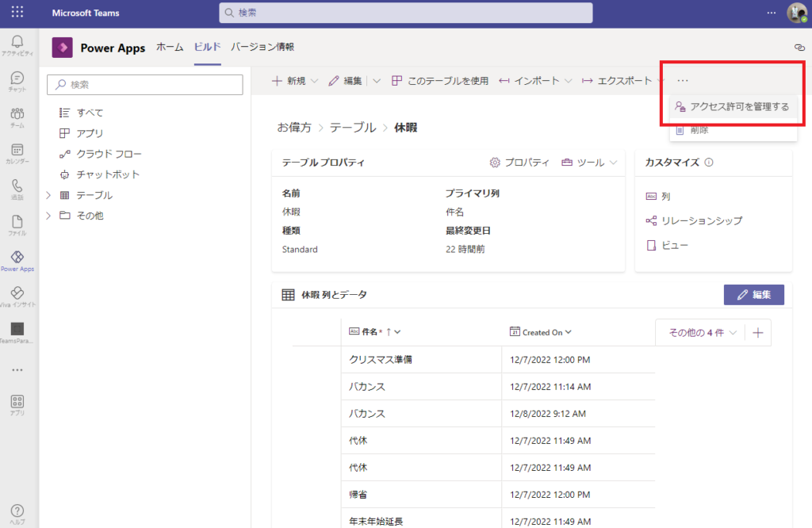Switch to the バージョン情報 tab
This screenshot has width=812, height=528.
click(262, 47)
